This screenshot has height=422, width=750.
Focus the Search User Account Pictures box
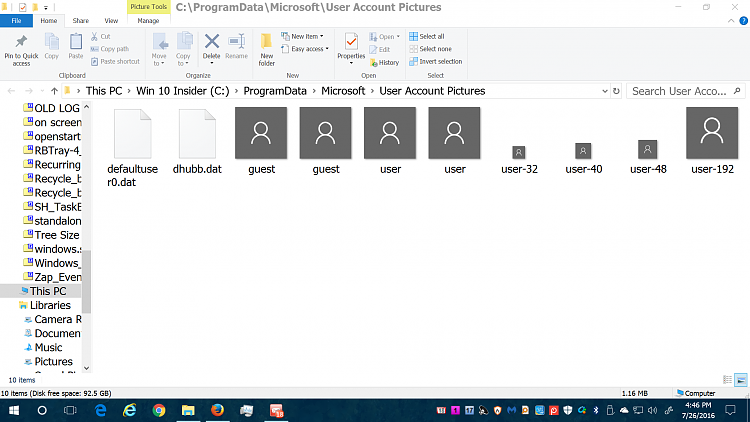click(685, 91)
